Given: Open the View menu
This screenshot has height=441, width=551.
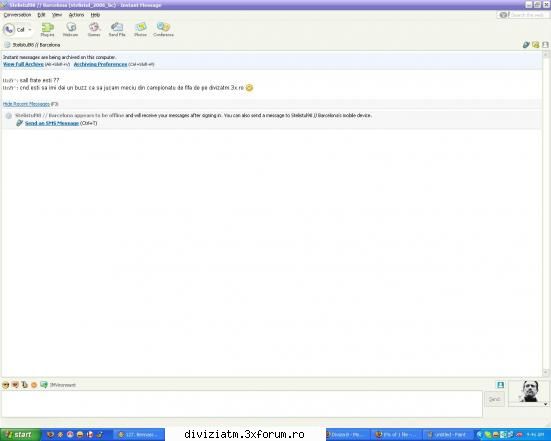Looking at the screenshot, I should [57, 15].
